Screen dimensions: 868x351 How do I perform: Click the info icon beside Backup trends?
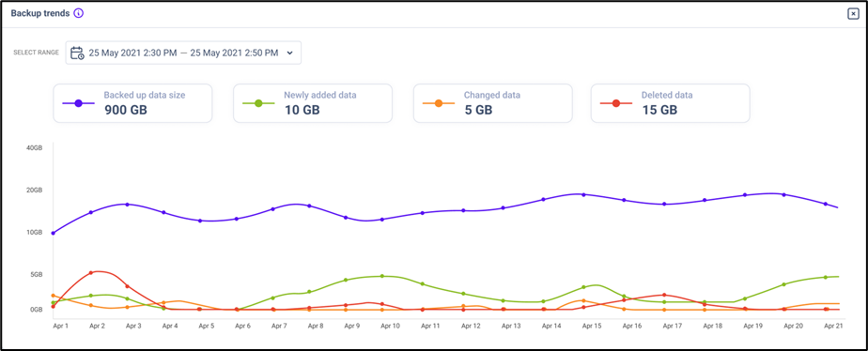tap(79, 13)
